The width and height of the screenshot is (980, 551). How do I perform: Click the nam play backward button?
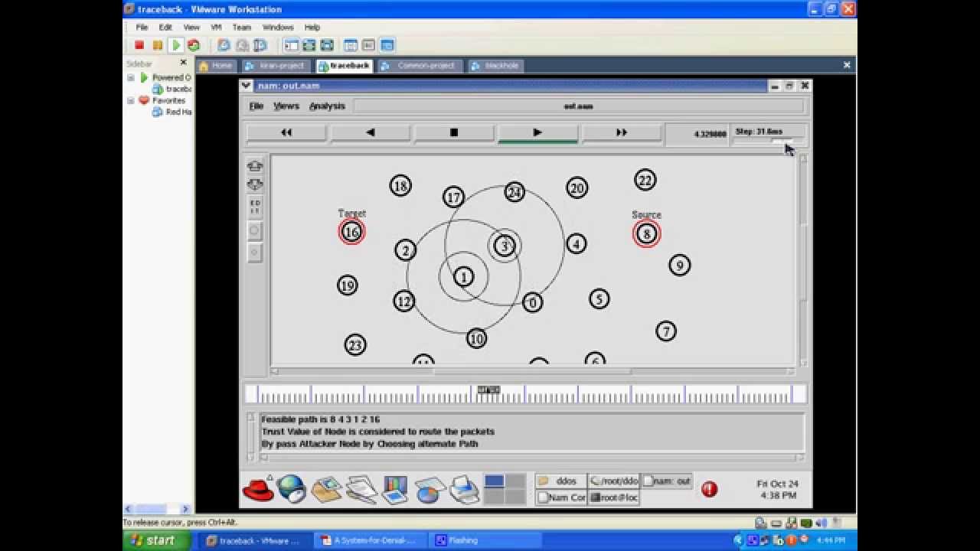click(x=371, y=132)
